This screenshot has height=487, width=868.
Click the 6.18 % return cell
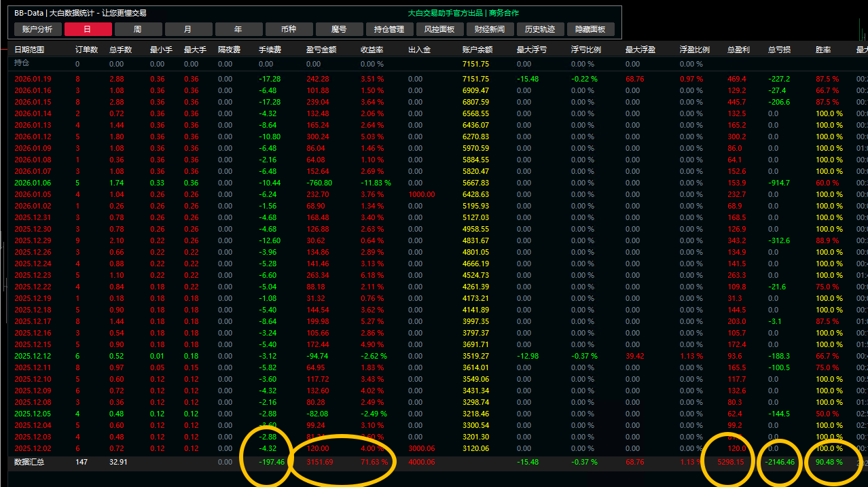372,275
